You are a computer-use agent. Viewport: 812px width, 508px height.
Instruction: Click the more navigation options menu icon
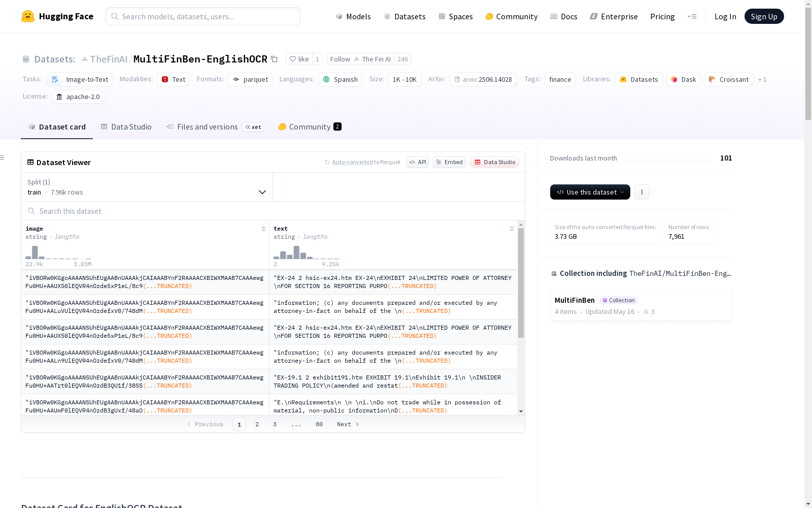point(692,16)
